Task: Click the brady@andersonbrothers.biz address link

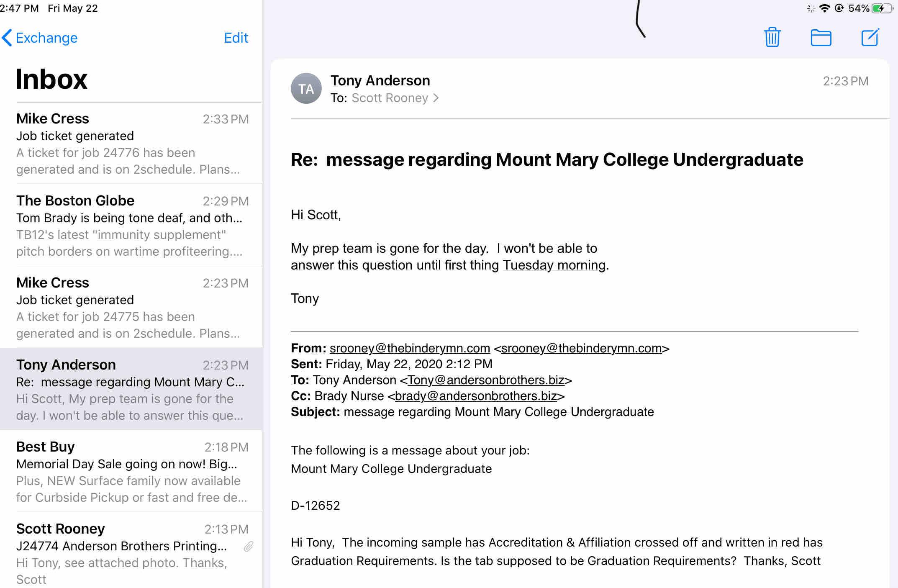Action: (x=476, y=396)
